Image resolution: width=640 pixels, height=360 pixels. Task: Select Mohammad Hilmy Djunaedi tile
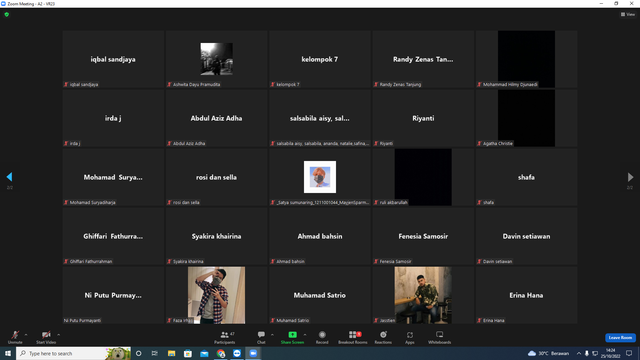point(527,59)
